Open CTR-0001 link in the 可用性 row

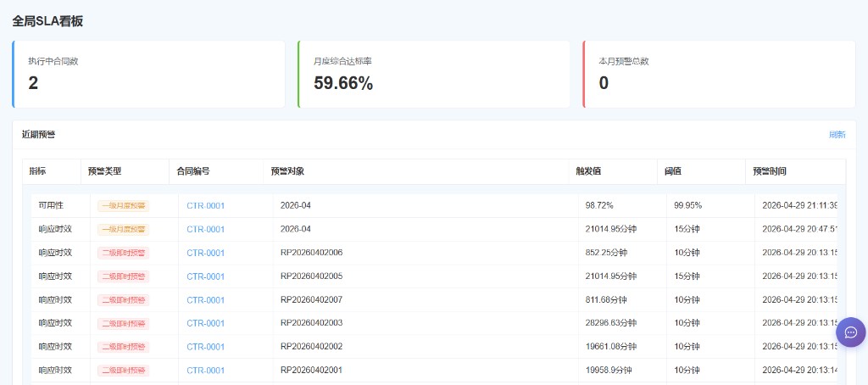205,205
